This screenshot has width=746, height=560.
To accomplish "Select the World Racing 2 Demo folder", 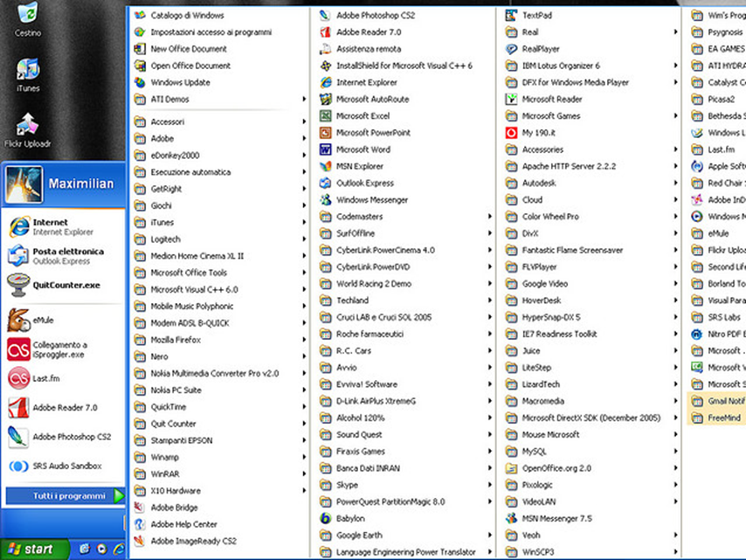I will [405, 284].
